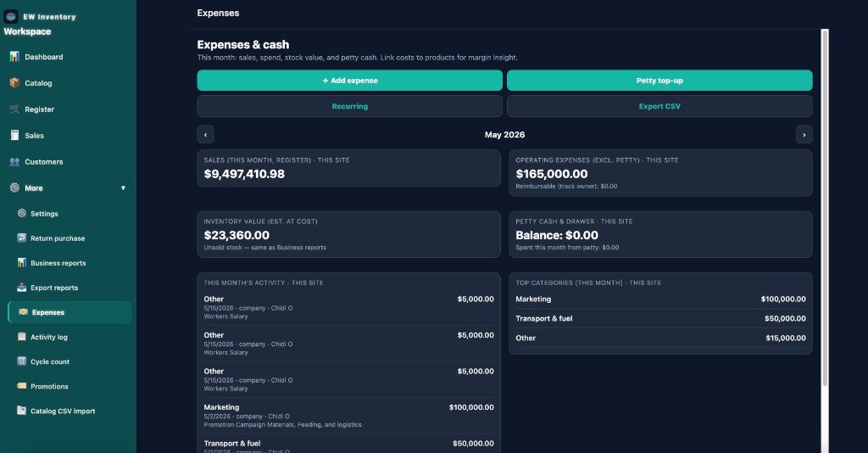Click the Export CSV button

pos(659,106)
